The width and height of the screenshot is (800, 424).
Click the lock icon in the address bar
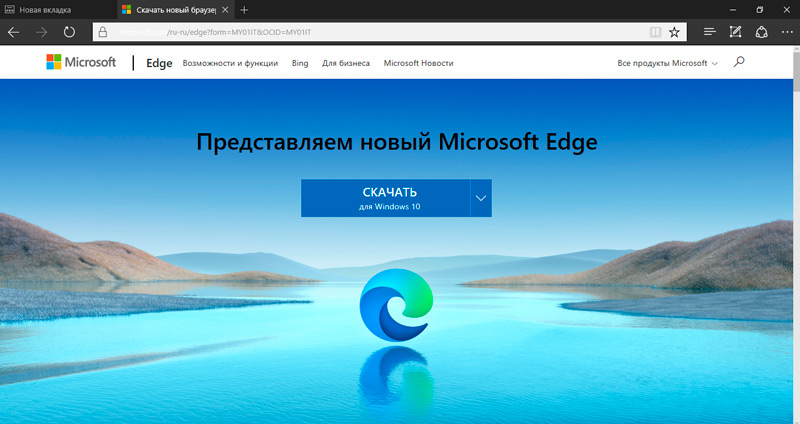coord(103,32)
